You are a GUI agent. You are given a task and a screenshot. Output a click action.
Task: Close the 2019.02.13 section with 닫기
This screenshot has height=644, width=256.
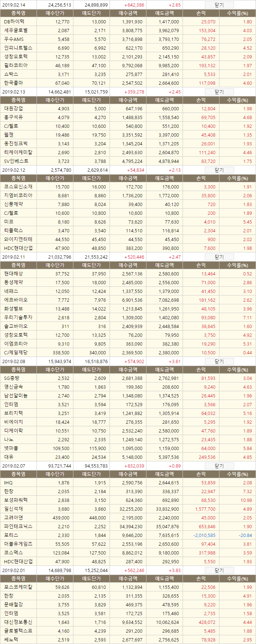click(219, 92)
